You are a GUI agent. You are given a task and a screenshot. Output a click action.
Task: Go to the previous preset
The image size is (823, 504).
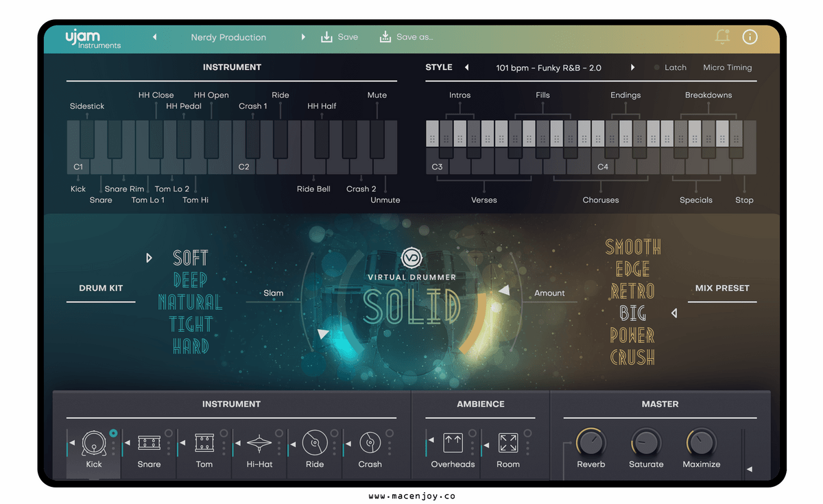pyautogui.click(x=154, y=37)
